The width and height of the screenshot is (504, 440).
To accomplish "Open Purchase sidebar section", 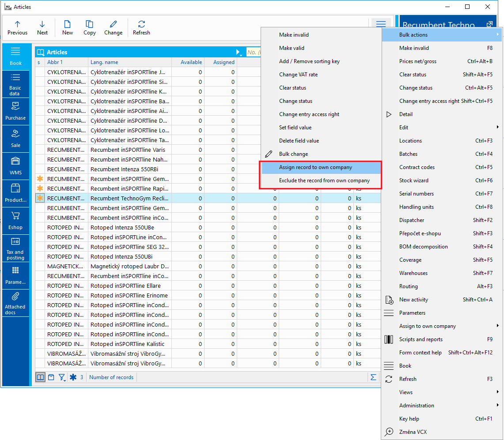I will coord(15,112).
